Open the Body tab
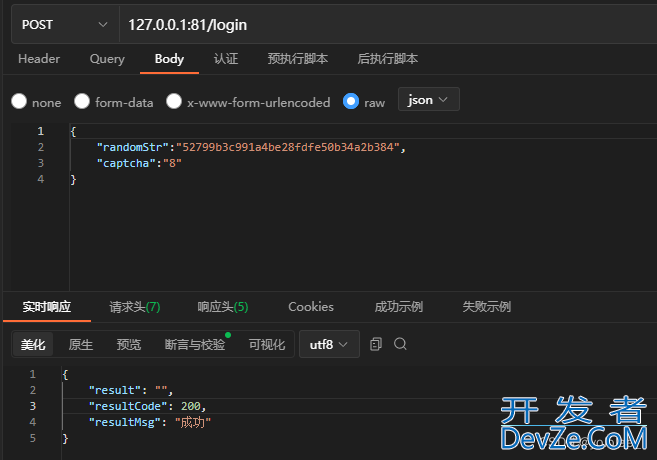Image resolution: width=657 pixels, height=460 pixels. click(x=169, y=59)
